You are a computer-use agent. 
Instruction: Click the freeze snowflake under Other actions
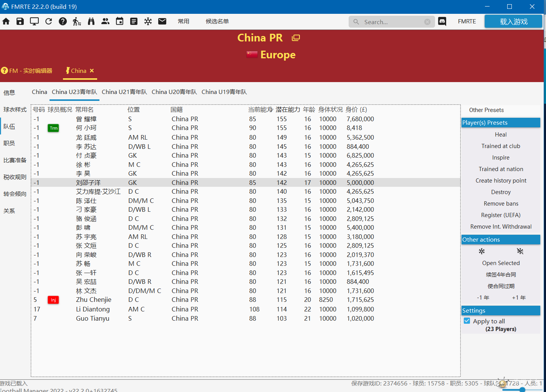tap(481, 251)
